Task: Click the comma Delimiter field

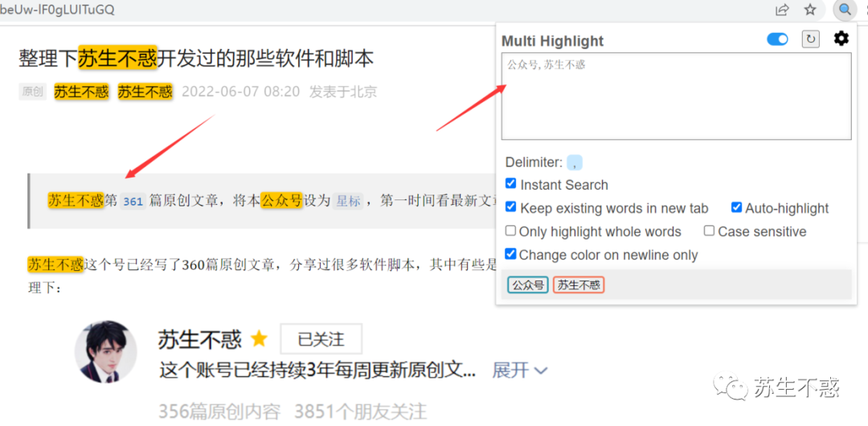Action: click(x=575, y=162)
